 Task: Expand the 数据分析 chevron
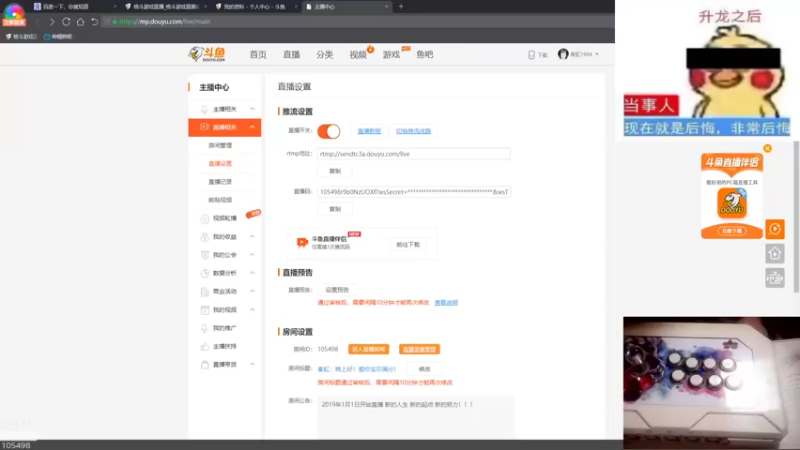pyautogui.click(x=252, y=273)
